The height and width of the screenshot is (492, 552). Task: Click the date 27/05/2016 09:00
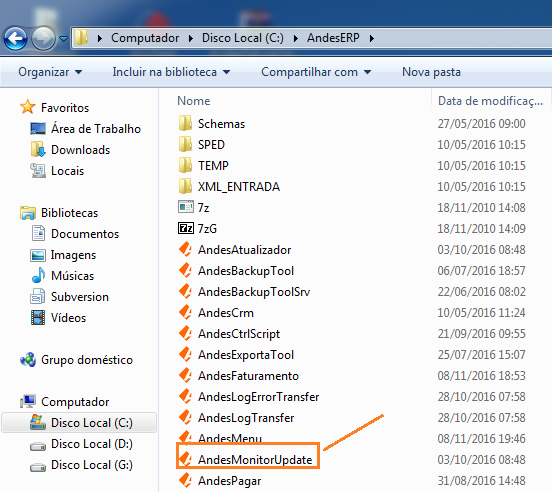coord(482,124)
